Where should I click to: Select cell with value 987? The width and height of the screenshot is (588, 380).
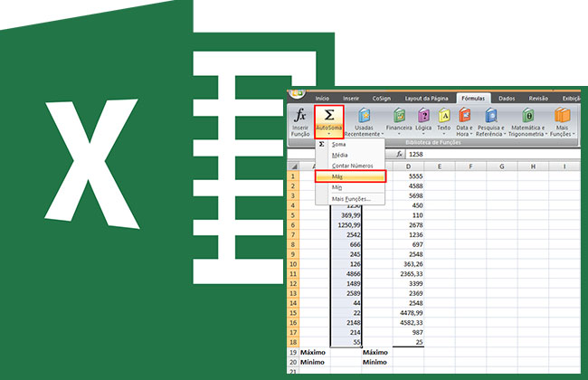click(408, 332)
